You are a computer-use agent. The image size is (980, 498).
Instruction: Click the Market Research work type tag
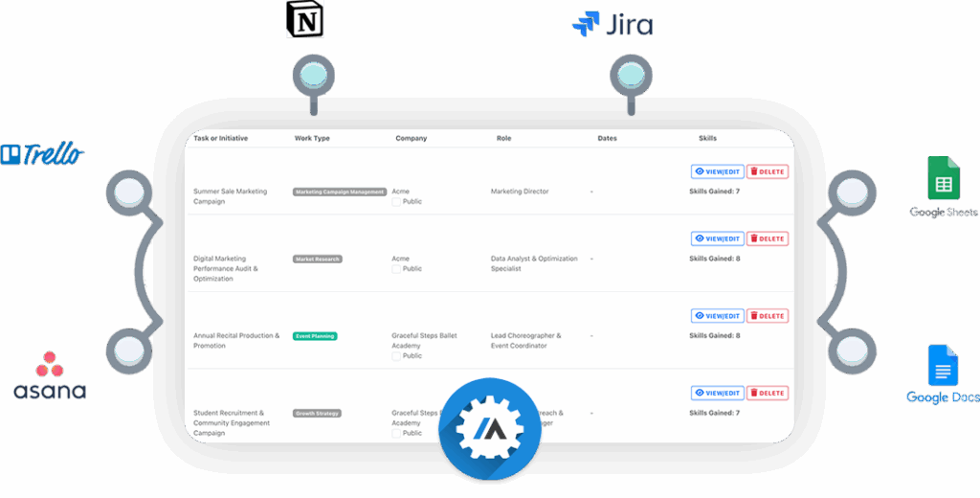[317, 259]
